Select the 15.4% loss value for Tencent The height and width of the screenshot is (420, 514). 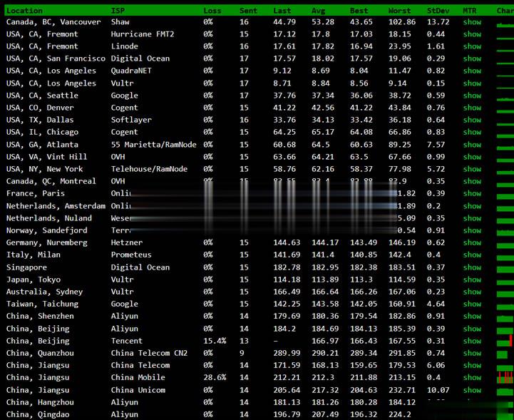pyautogui.click(x=215, y=341)
